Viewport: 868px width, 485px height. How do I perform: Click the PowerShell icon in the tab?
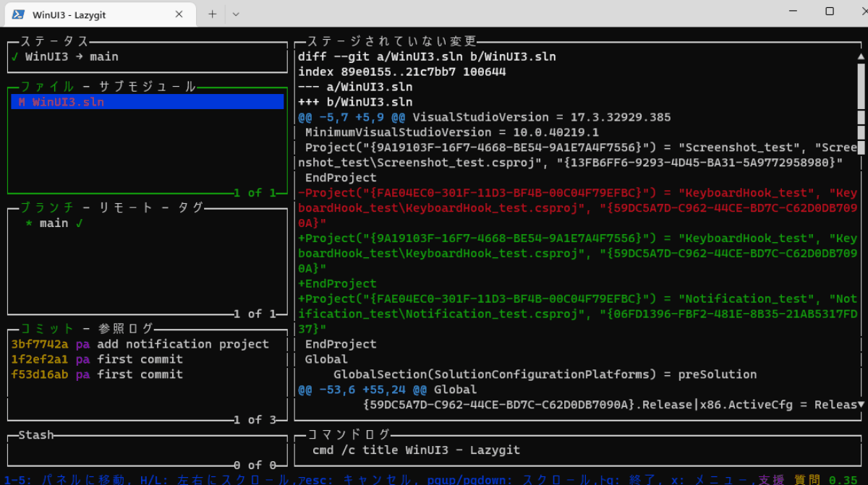tap(19, 14)
